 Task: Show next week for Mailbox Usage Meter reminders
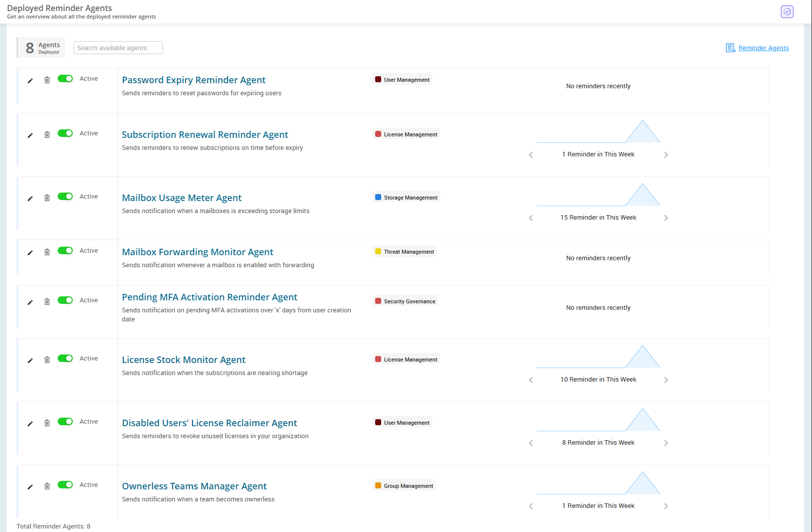point(666,218)
